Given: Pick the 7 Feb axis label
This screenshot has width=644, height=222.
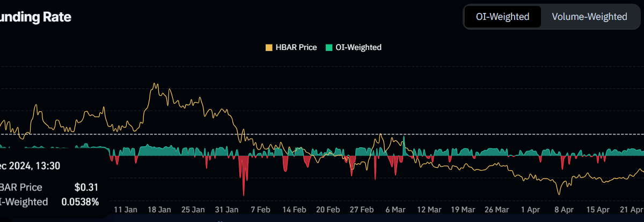Looking at the screenshot, I should (260, 209).
